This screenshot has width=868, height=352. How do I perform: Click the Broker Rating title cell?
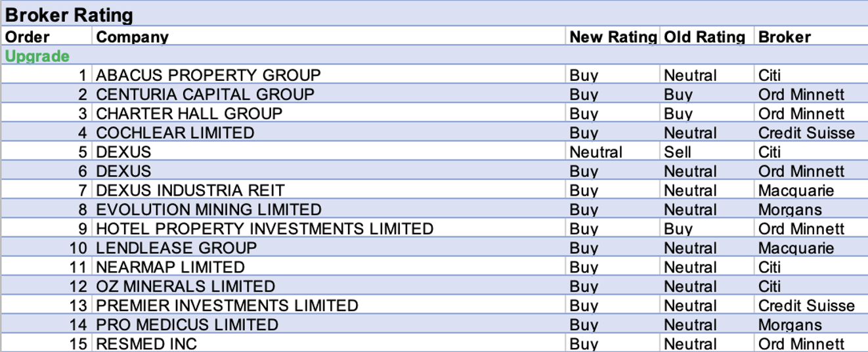(x=69, y=15)
